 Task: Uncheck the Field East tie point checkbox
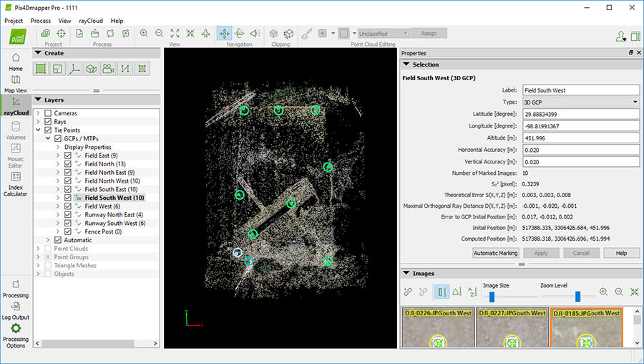click(68, 155)
